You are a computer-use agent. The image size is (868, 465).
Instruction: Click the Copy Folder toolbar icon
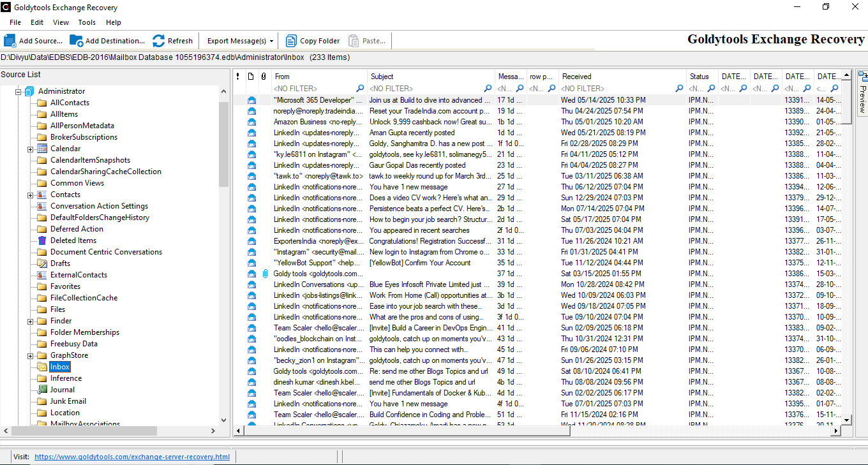tap(291, 41)
